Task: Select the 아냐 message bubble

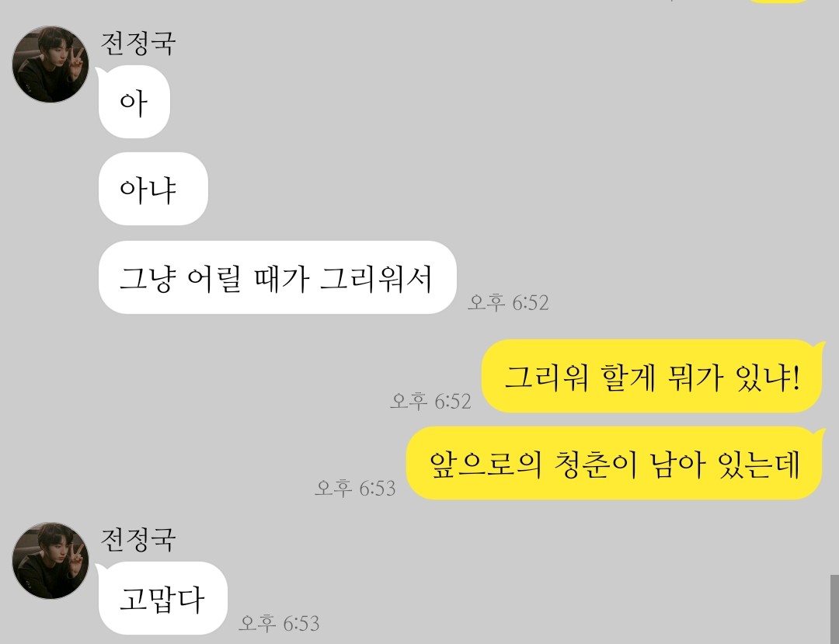Action: 153,189
